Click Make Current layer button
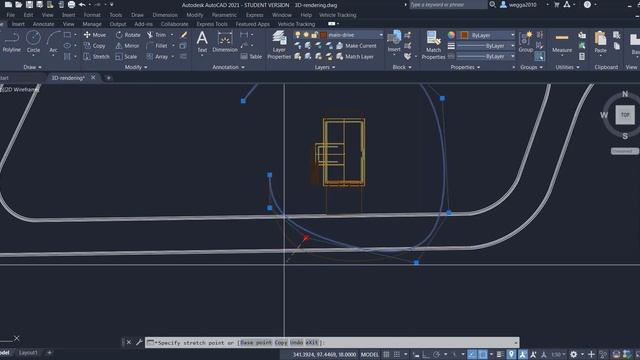640x360 pixels. click(356, 46)
